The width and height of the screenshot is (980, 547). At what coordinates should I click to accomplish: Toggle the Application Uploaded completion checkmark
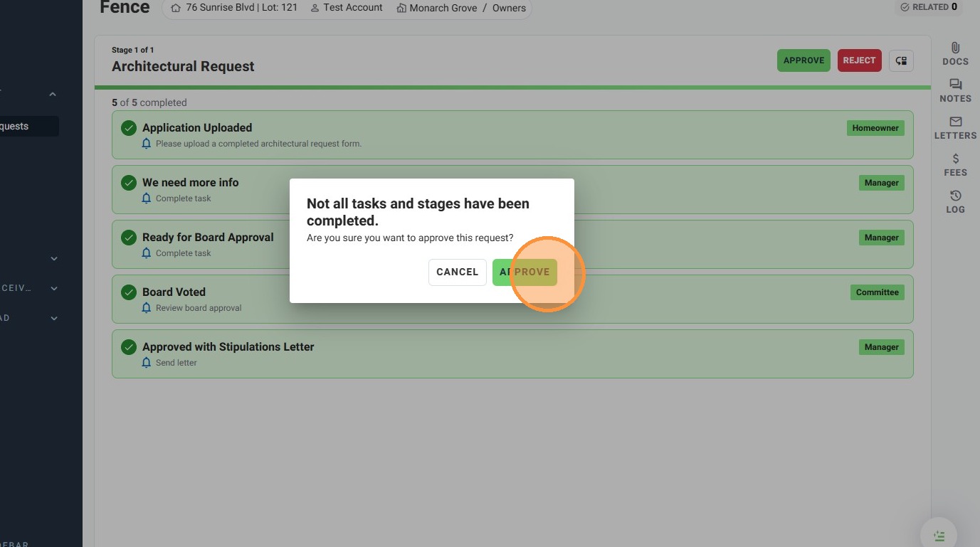(129, 128)
